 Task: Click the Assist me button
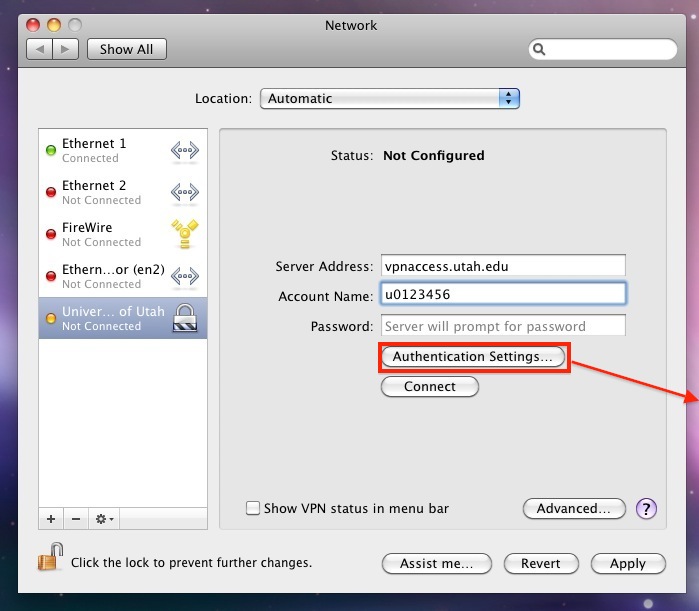tap(437, 564)
